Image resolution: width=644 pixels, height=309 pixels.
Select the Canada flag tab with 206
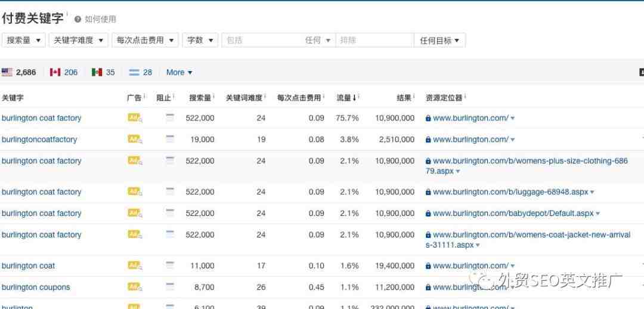(64, 72)
